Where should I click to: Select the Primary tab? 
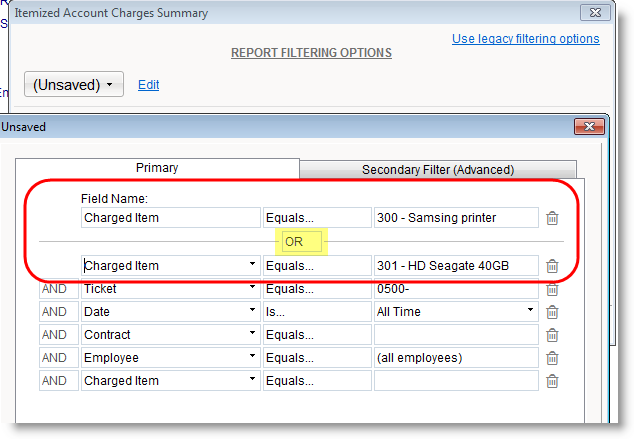(x=157, y=168)
